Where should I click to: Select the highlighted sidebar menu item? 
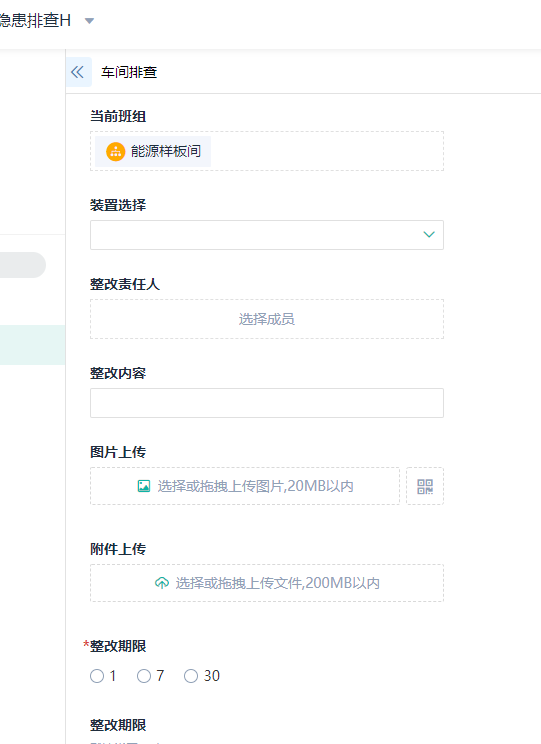pos(32,345)
